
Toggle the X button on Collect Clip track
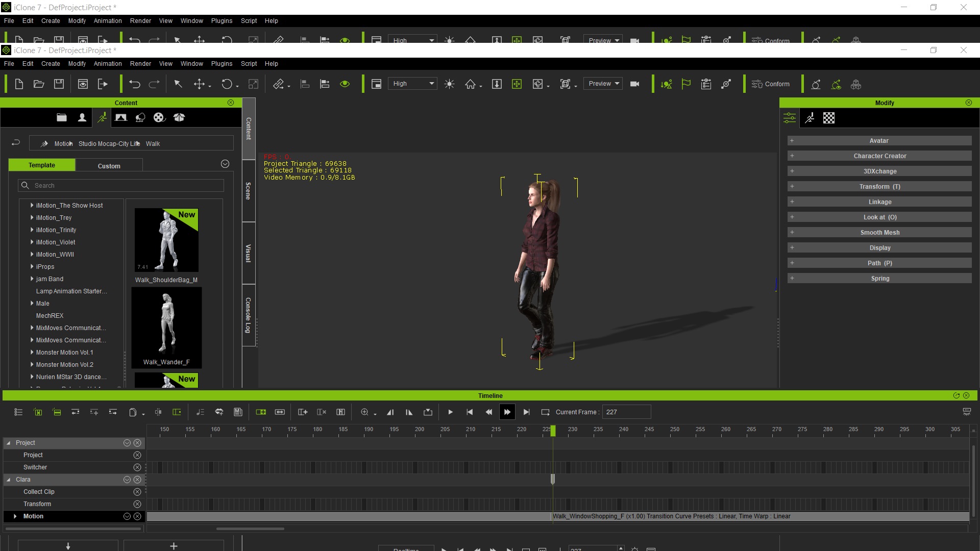(x=137, y=492)
